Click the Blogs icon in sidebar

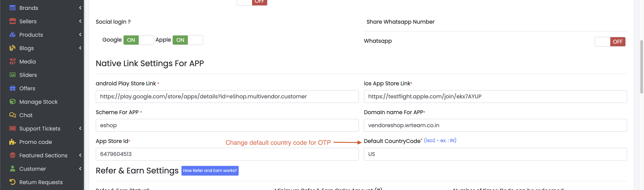[12, 48]
